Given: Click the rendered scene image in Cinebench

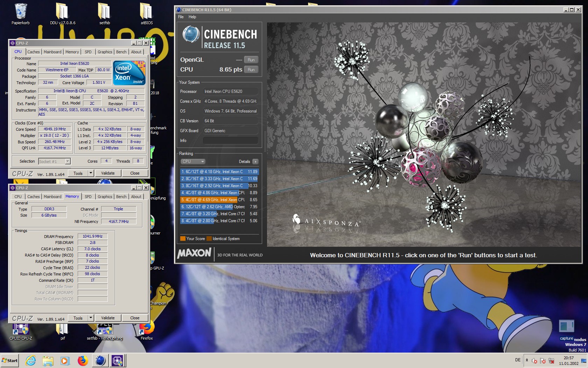Looking at the screenshot, I should pos(423,135).
